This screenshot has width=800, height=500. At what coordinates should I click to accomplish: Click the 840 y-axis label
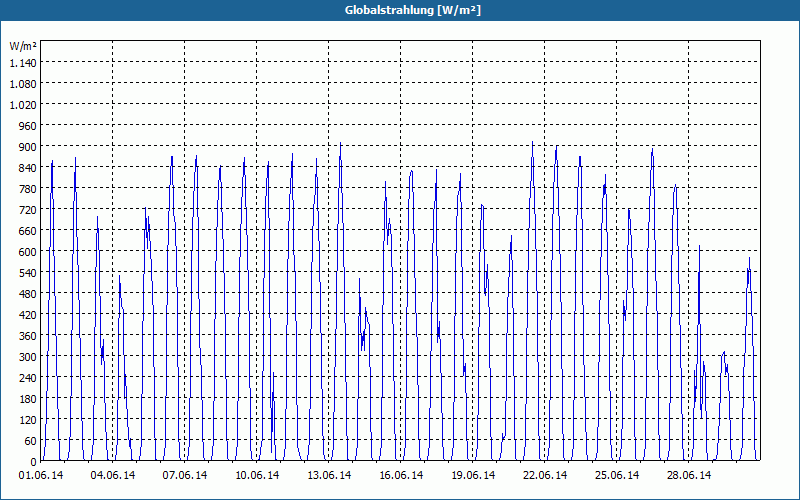pyautogui.click(x=28, y=168)
